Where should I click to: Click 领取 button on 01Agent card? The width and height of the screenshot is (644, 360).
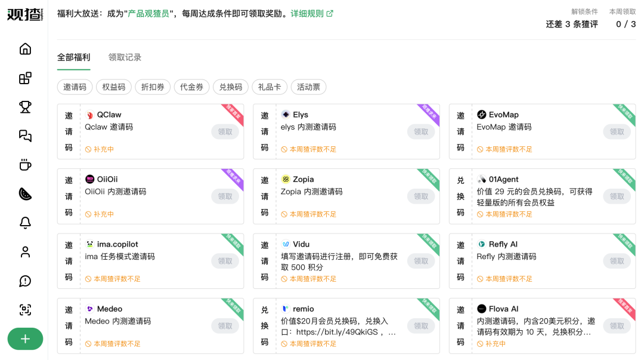(617, 196)
